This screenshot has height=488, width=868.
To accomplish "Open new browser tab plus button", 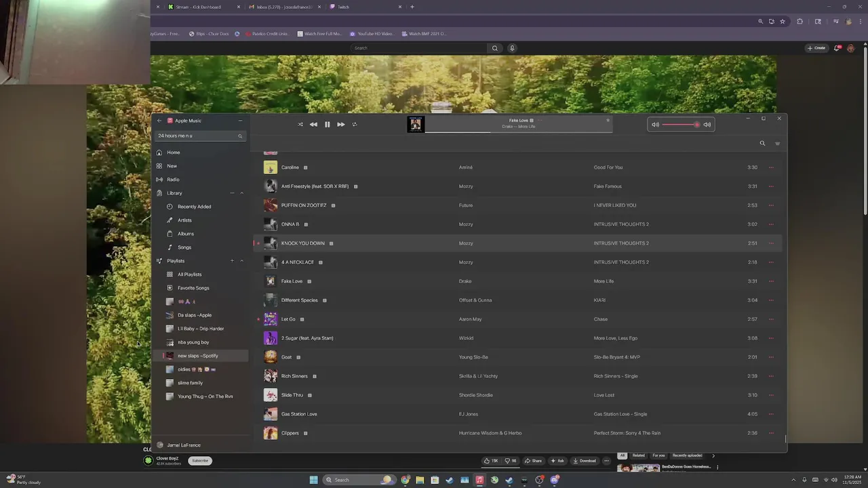I will (412, 7).
